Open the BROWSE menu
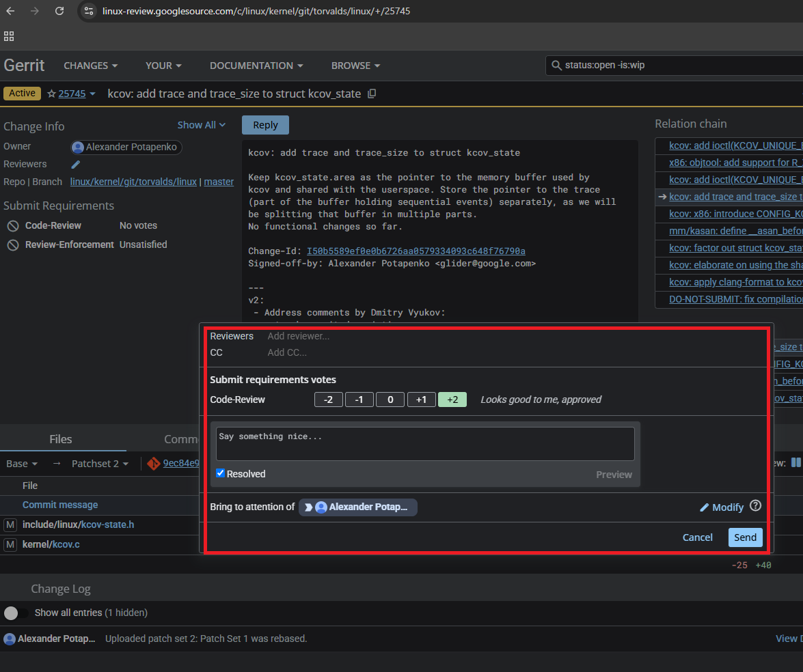 coord(355,65)
